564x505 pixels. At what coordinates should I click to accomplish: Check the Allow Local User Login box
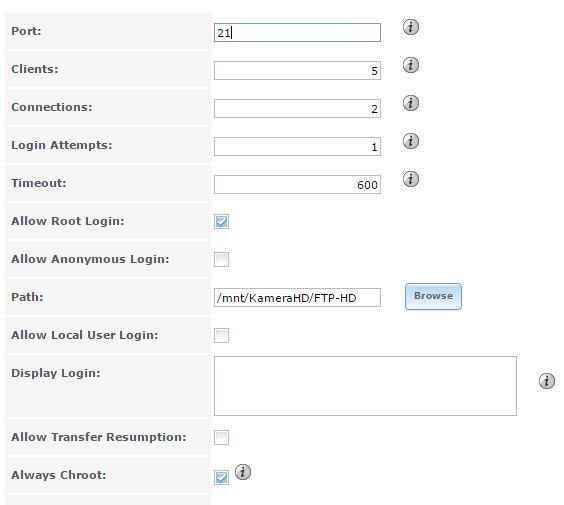pyautogui.click(x=221, y=336)
